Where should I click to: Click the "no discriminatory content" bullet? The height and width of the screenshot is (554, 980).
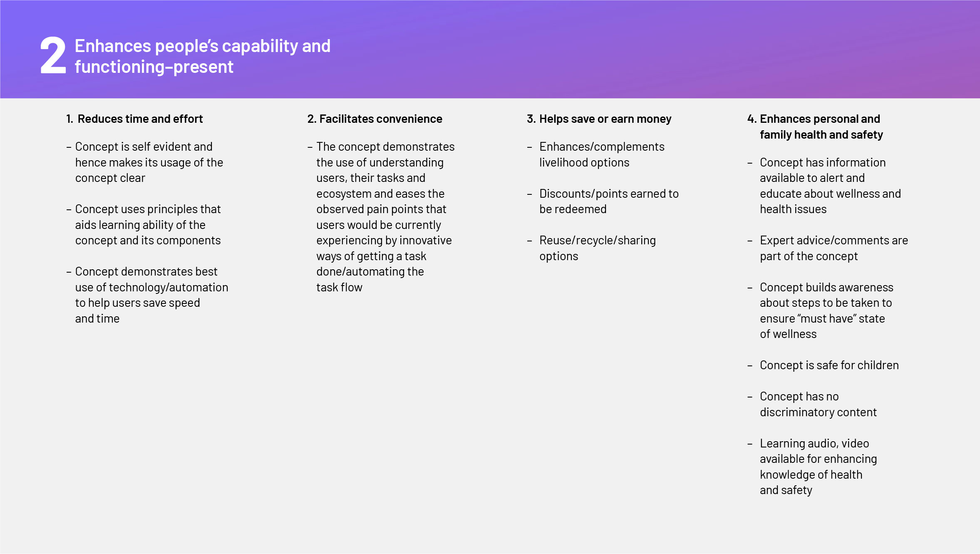[x=818, y=404]
